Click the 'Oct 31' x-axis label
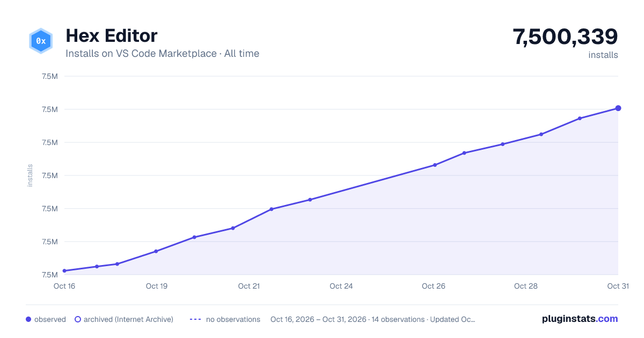The image size is (644, 338). click(x=618, y=286)
